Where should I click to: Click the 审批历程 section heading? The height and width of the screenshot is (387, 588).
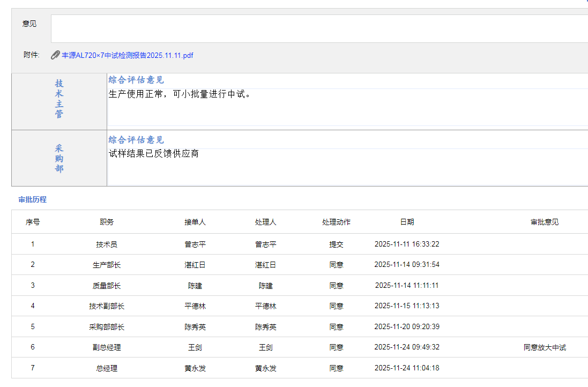coord(32,199)
